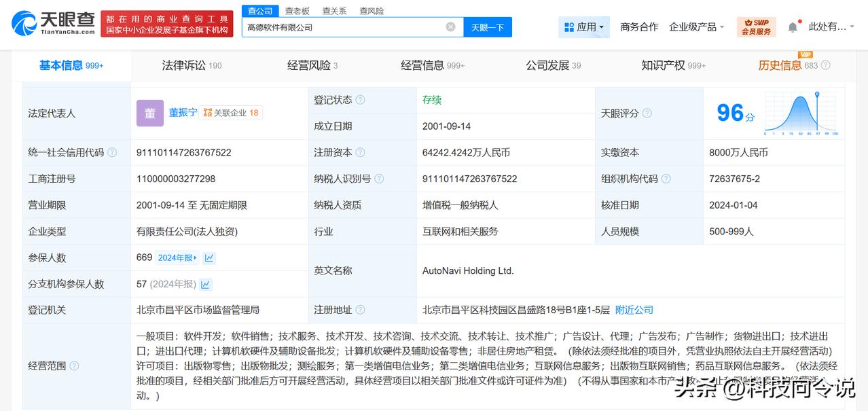Click the help icon beside 纳税人识别号
This screenshot has width=868, height=411.
pyautogui.click(x=380, y=179)
